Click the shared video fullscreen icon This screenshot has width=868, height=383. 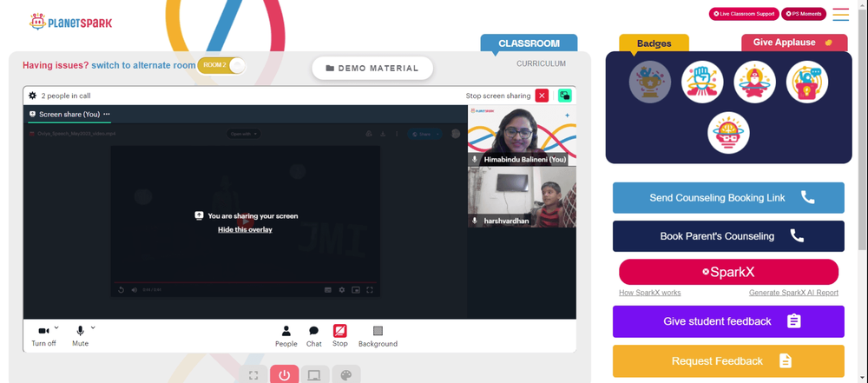(x=369, y=290)
